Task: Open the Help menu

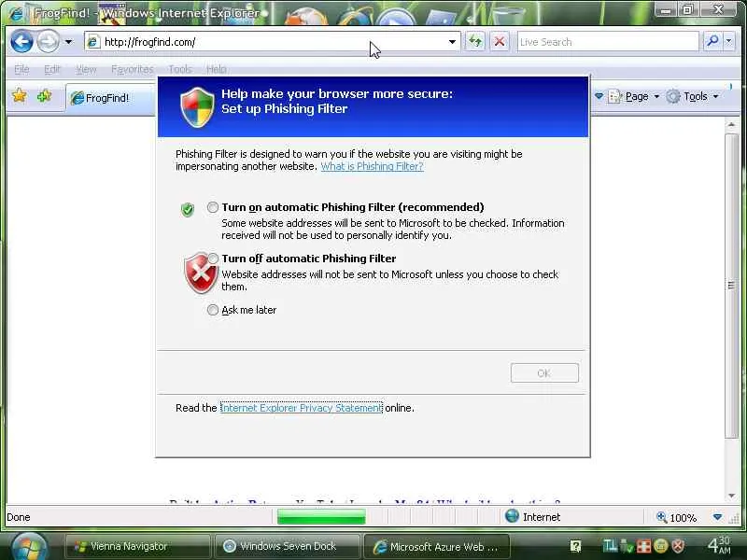Action: click(217, 69)
